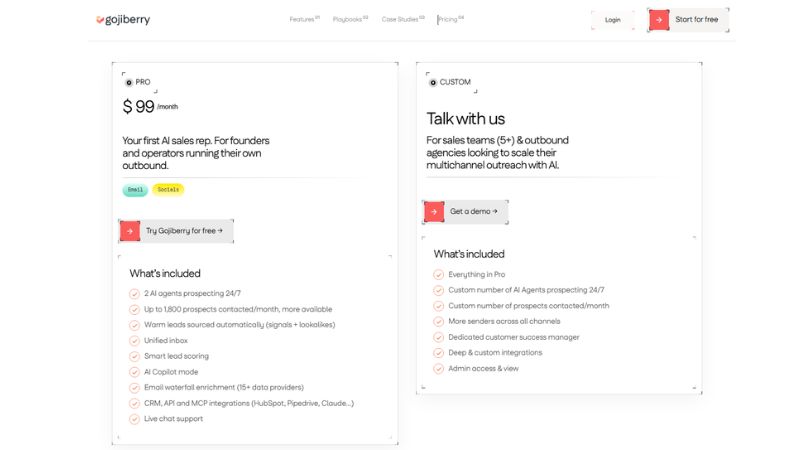Click the yellow Socials tag

(168, 190)
